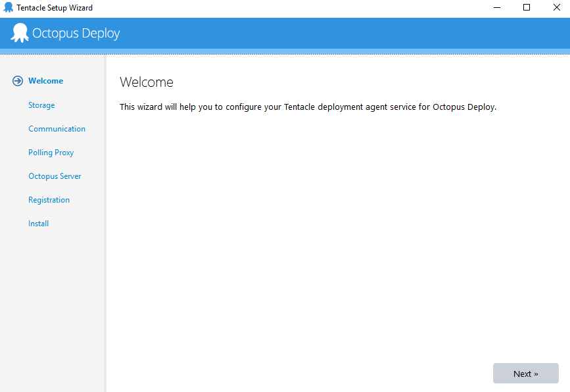The height and width of the screenshot is (392, 570).
Task: Select the Welcome step in sidebar
Action: point(46,81)
